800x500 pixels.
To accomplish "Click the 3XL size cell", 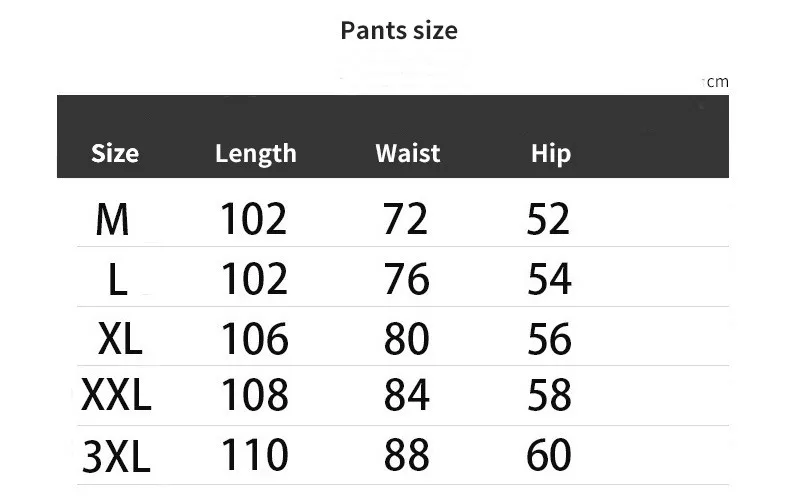I will click(x=116, y=456).
